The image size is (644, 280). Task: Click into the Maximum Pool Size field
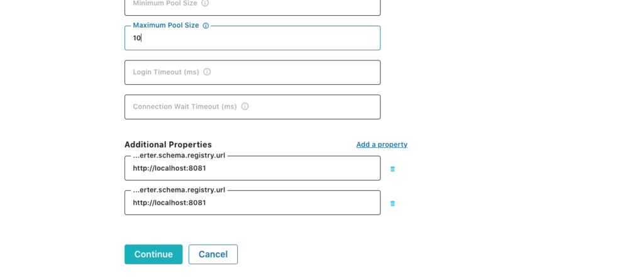252,38
